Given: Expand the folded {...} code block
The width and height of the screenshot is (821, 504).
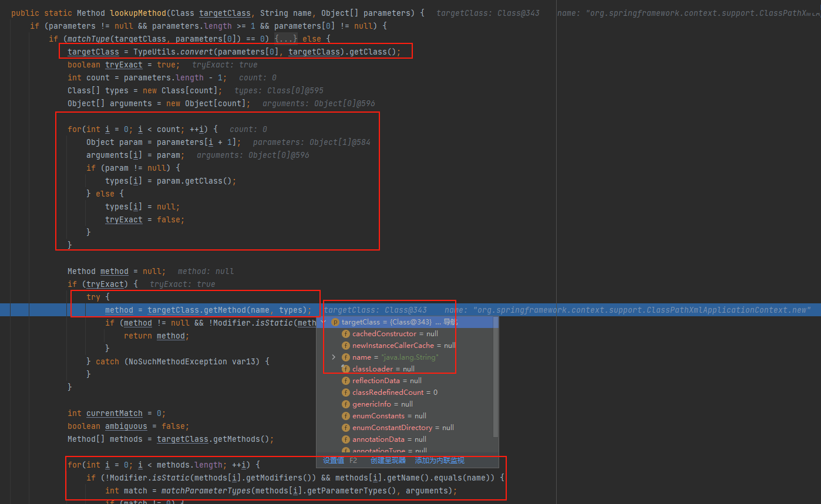Looking at the screenshot, I should 287,39.
